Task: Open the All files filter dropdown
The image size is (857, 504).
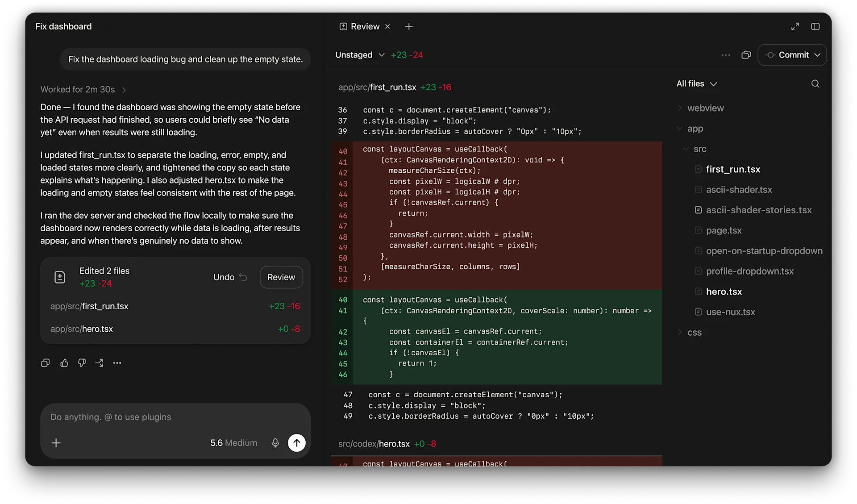Action: point(697,83)
